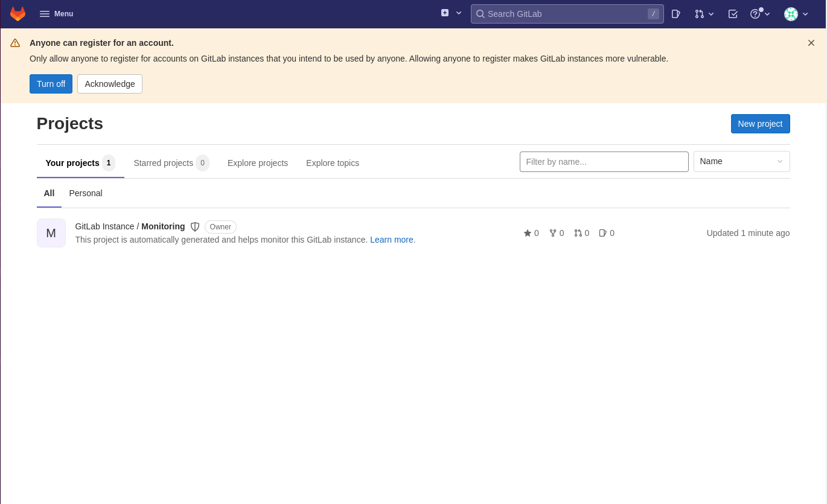The height and width of the screenshot is (504, 827).
Task: Open the Merge requests icon in the navbar
Action: pyautogui.click(x=699, y=14)
